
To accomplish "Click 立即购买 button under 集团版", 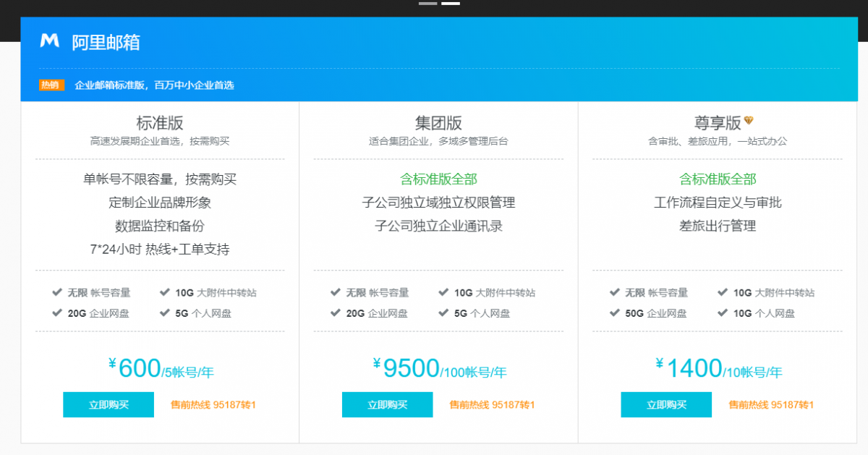I will [387, 404].
